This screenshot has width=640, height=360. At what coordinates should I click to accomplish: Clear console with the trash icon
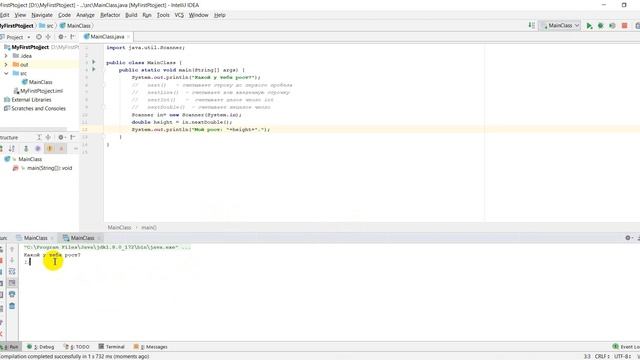click(12, 306)
